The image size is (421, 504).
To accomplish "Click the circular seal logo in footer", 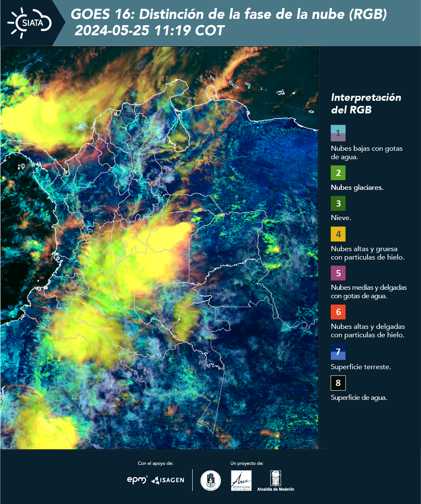I will point(211,480).
